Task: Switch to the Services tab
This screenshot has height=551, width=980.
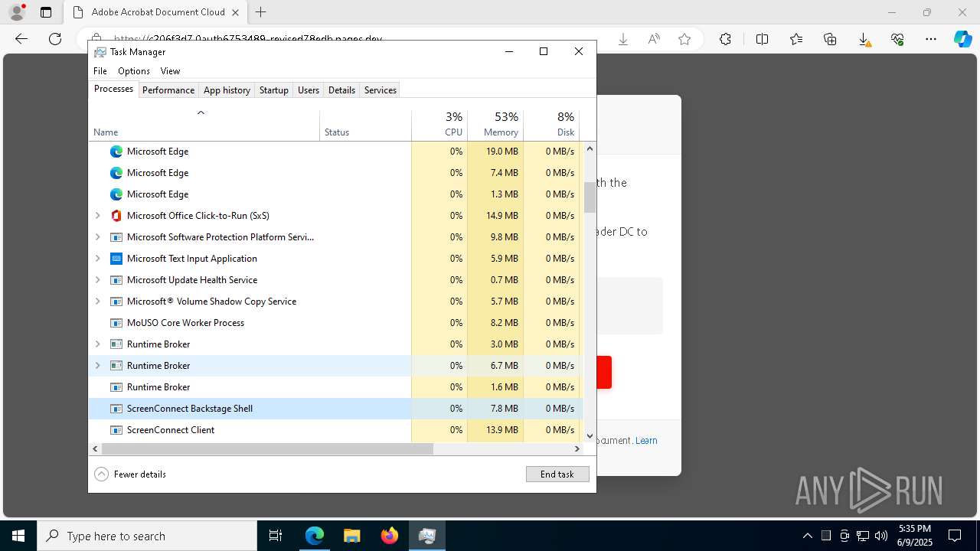Action: point(381,90)
